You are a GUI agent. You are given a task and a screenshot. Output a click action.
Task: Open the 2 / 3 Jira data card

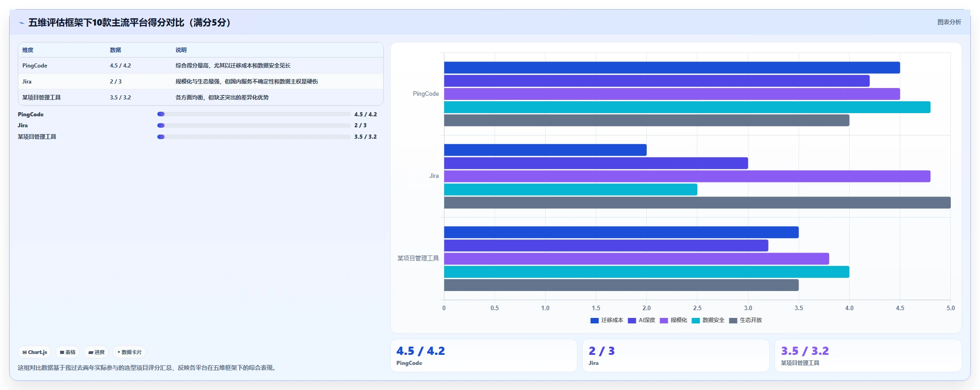point(676,355)
